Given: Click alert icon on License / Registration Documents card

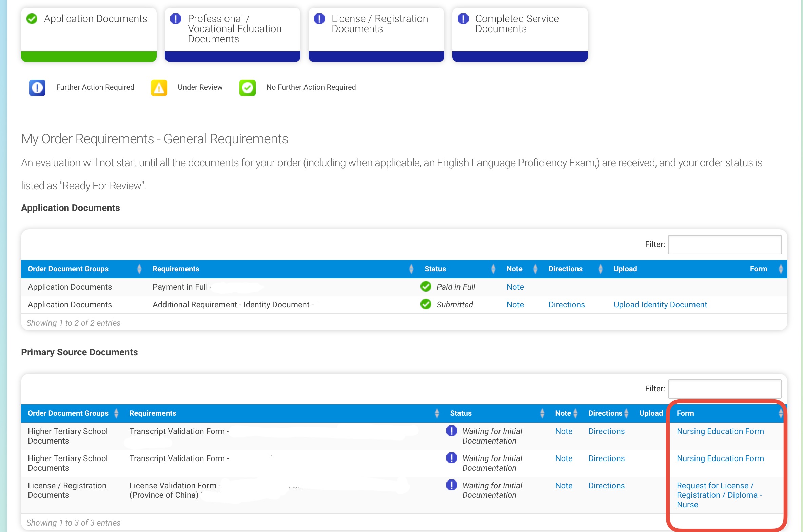Looking at the screenshot, I should (319, 19).
